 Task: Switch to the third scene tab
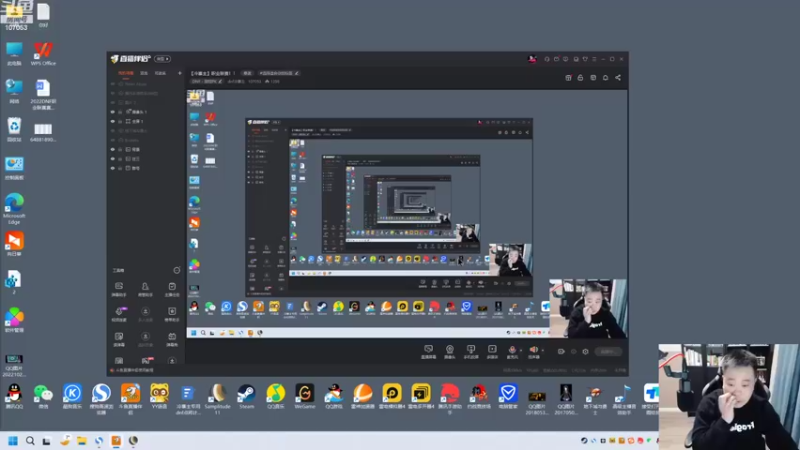[160, 73]
